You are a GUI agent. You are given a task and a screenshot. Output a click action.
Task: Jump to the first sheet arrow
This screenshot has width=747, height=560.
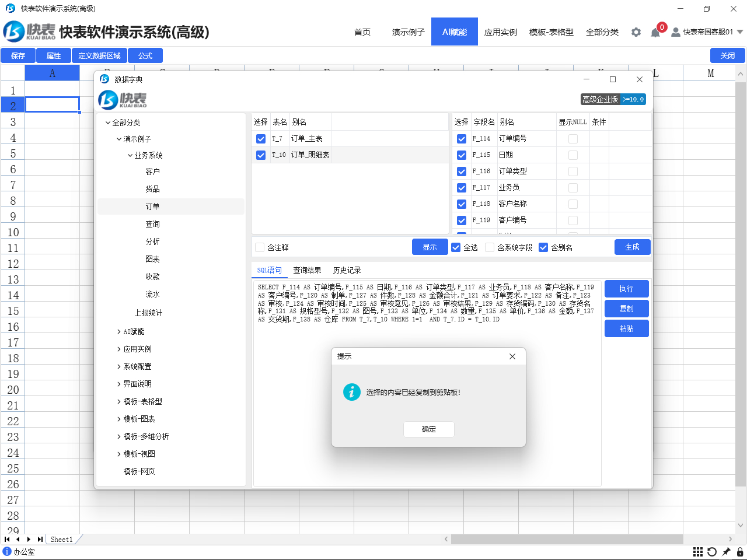(7, 539)
